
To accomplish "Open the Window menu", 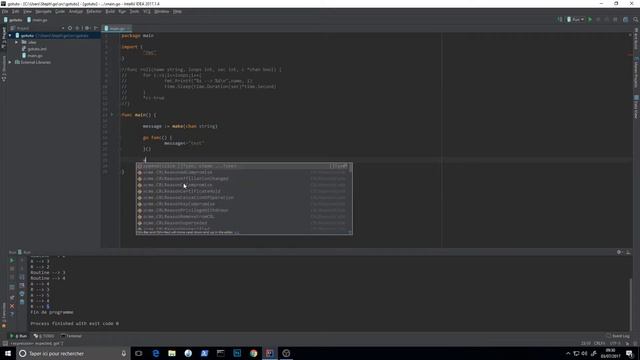I will point(162,12).
